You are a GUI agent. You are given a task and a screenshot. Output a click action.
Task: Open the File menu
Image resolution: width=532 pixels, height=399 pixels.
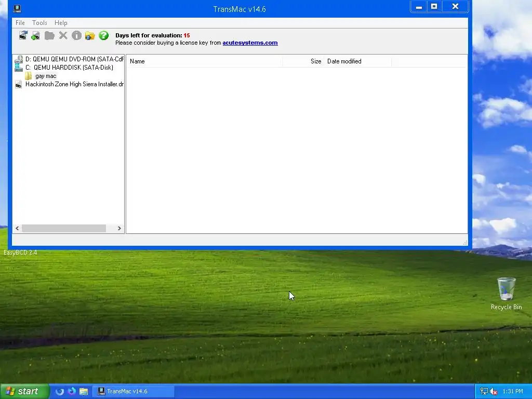point(20,23)
